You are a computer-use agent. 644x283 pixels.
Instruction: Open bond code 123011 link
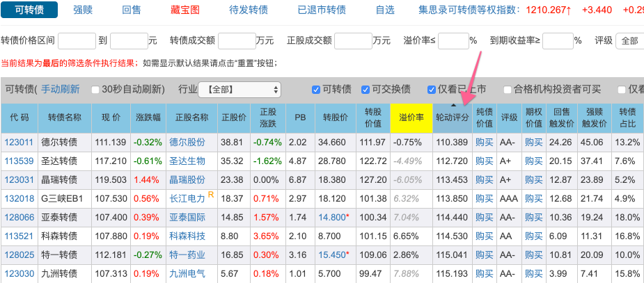19,143
